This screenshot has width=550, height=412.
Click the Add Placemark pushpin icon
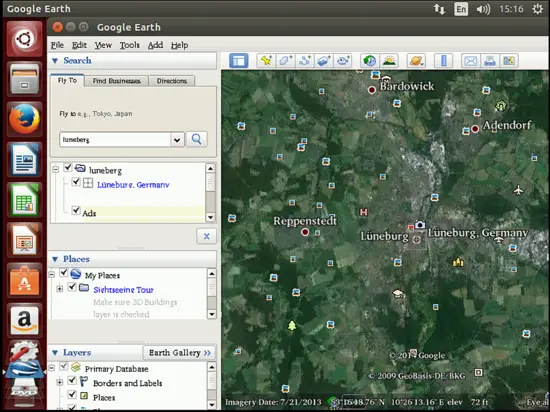click(266, 61)
